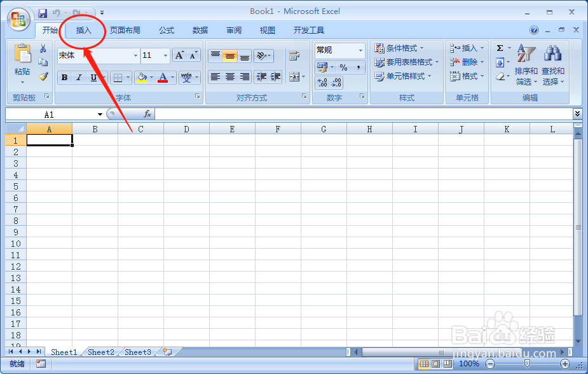Click the AutoSum sigma icon
Image resolution: width=588 pixels, height=374 pixels.
coord(500,48)
